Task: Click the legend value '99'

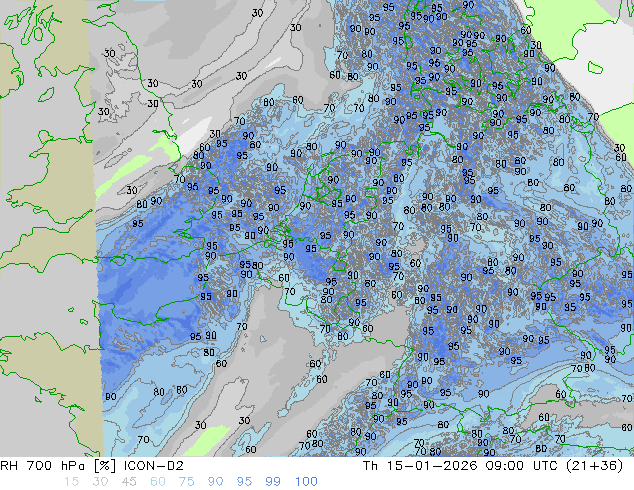Action: coord(273,482)
